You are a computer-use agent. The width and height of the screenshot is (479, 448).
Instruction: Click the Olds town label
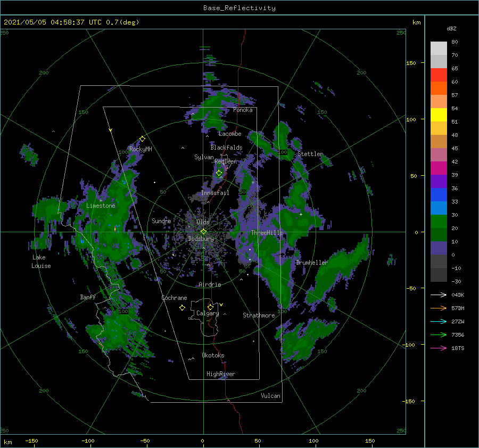point(203,222)
